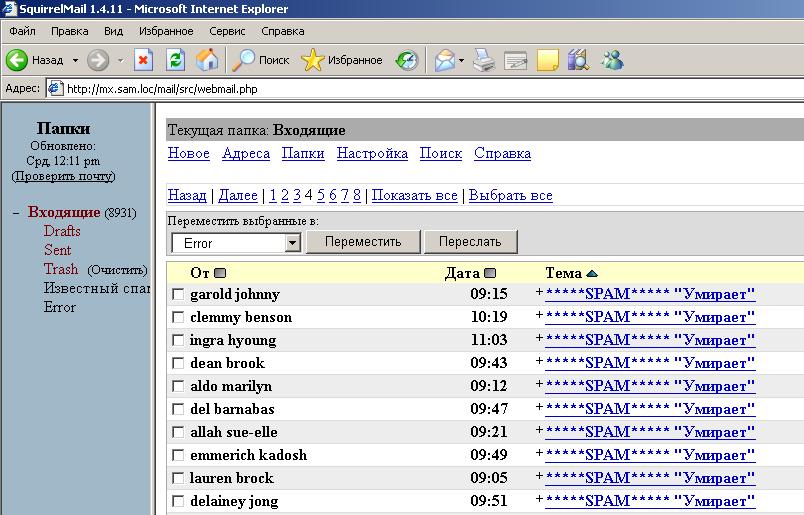Click the Print printer icon
Image resolution: width=804 pixels, height=515 pixels.
coord(484,61)
